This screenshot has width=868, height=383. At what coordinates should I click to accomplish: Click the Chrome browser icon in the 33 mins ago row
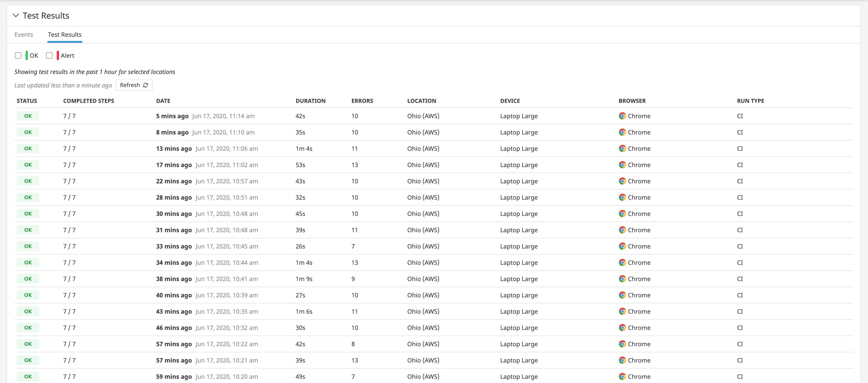(622, 246)
